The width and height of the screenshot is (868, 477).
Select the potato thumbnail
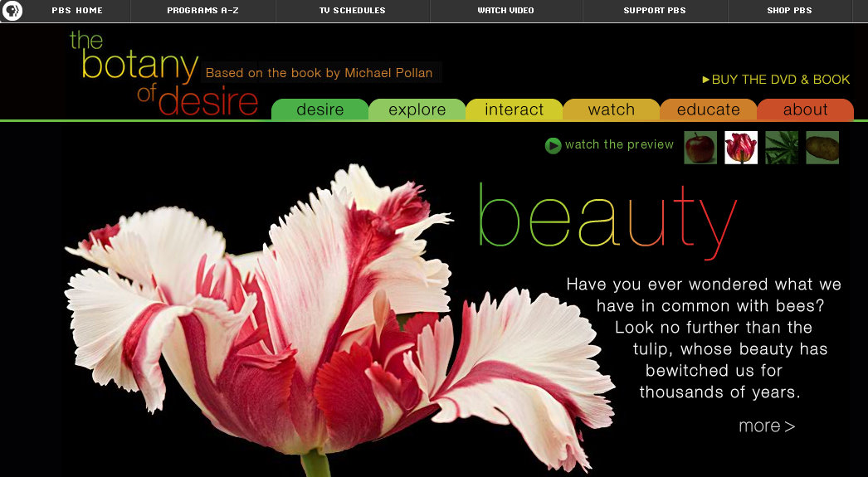(822, 148)
